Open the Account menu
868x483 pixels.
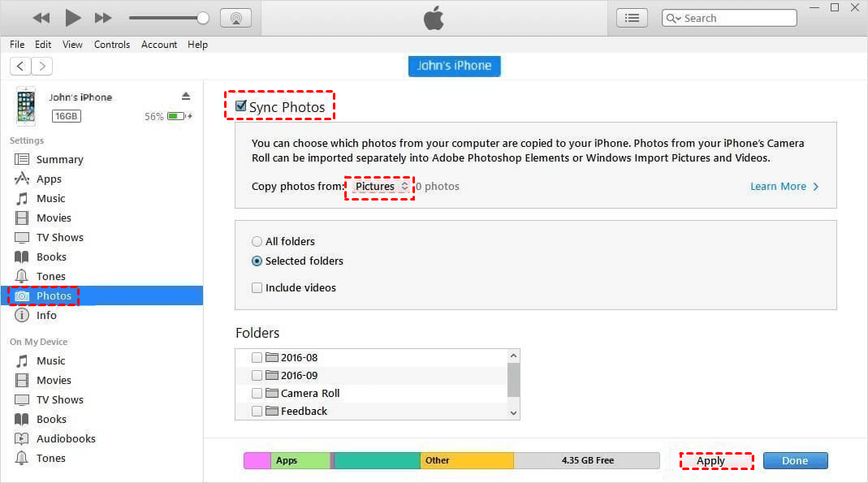159,45
